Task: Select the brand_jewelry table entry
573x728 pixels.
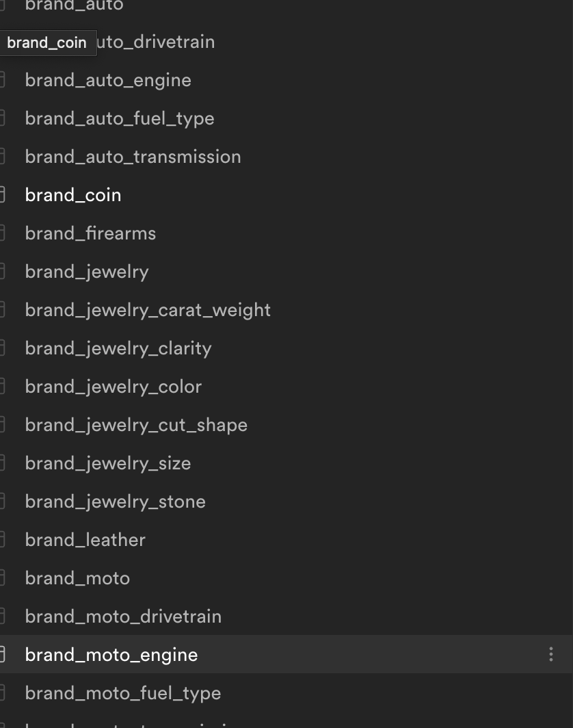Action: pos(87,272)
